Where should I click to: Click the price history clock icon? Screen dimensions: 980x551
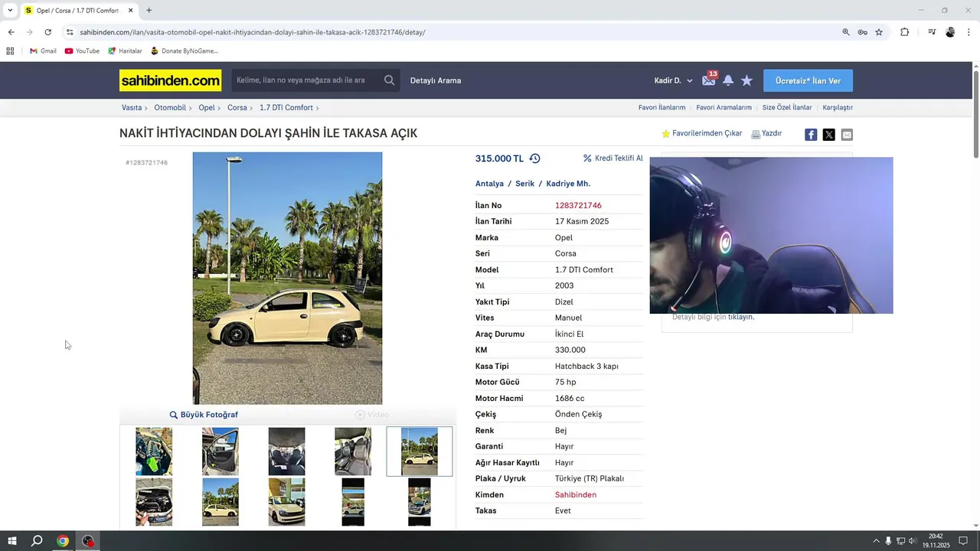534,158
